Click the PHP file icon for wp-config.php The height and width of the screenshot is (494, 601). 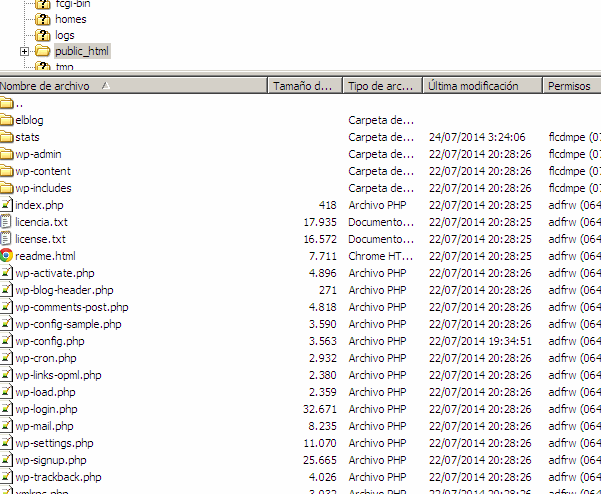click(7, 341)
